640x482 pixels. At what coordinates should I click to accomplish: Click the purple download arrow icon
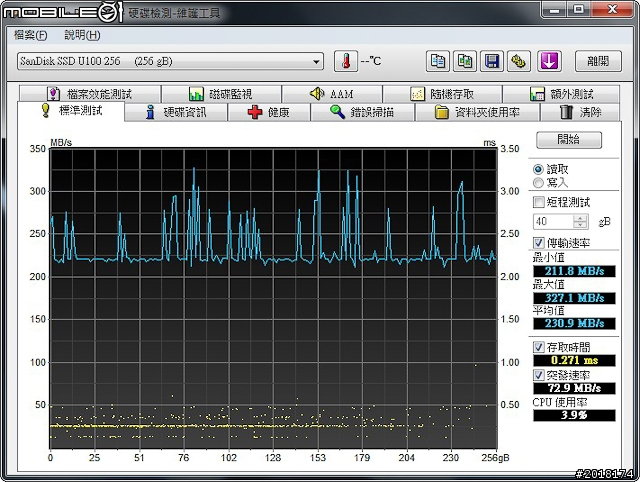pos(548,61)
